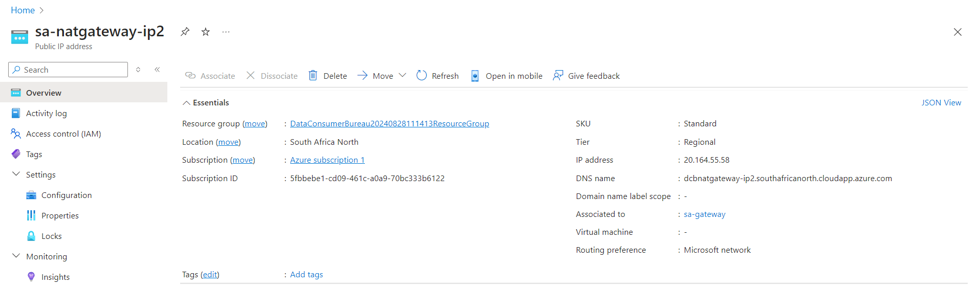Open the Insights page
Image resolution: width=980 pixels, height=287 pixels.
point(55,277)
